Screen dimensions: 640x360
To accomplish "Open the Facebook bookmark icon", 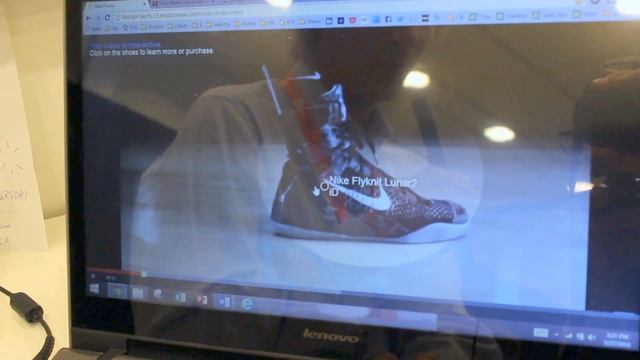I will point(388,19).
